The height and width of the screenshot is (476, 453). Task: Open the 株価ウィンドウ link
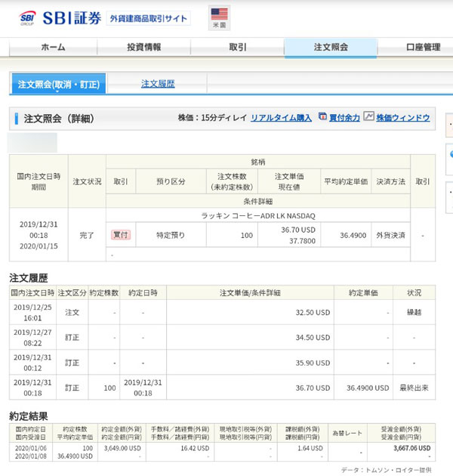[402, 118]
